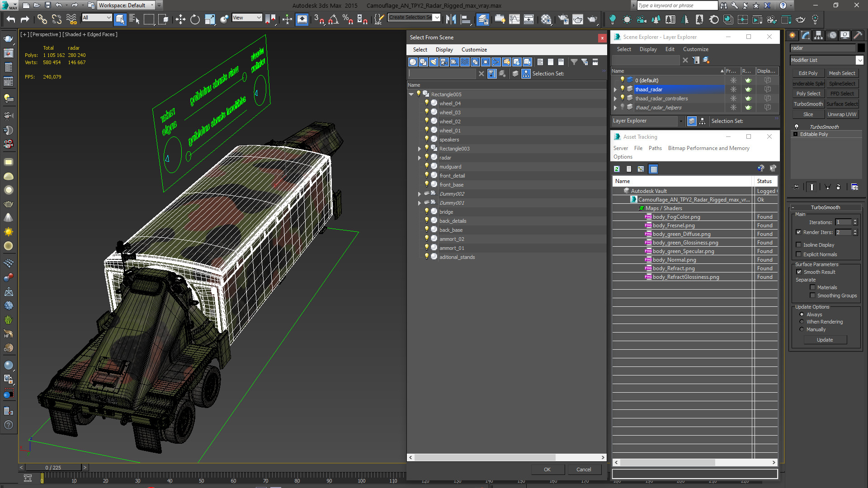The image size is (868, 488).
Task: Click the Select tab in Select From Scene
Action: (420, 49)
